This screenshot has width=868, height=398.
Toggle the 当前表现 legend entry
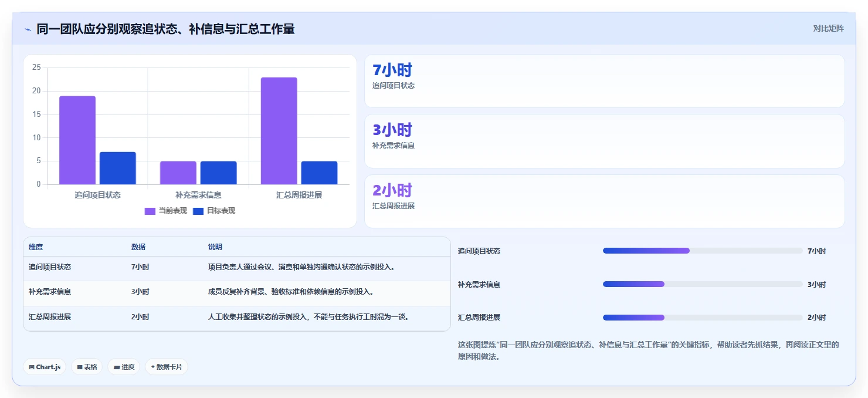(166, 211)
